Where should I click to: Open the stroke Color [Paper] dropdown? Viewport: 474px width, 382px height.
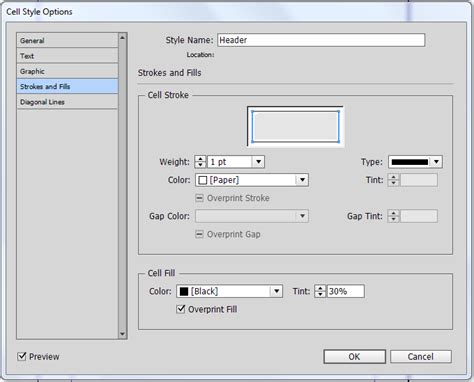pyautogui.click(x=252, y=180)
